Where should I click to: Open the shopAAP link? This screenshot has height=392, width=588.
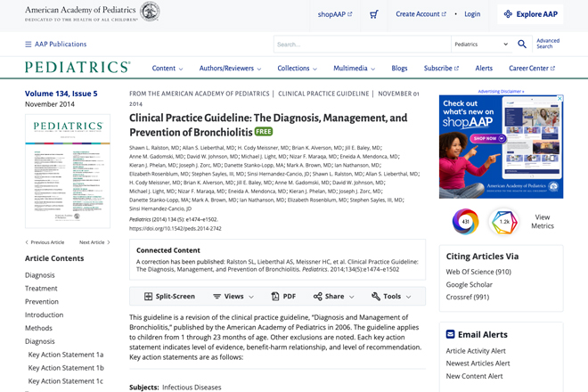[335, 14]
